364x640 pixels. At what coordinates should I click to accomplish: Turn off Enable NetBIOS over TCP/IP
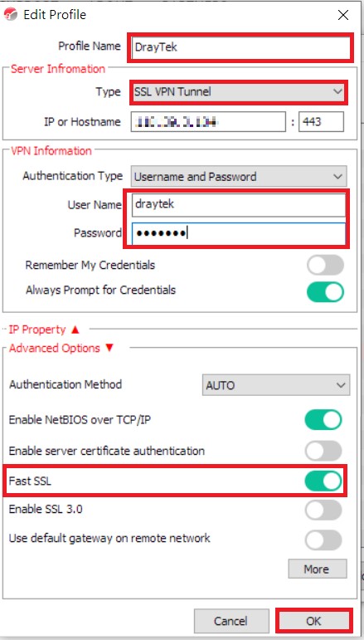pyautogui.click(x=323, y=420)
